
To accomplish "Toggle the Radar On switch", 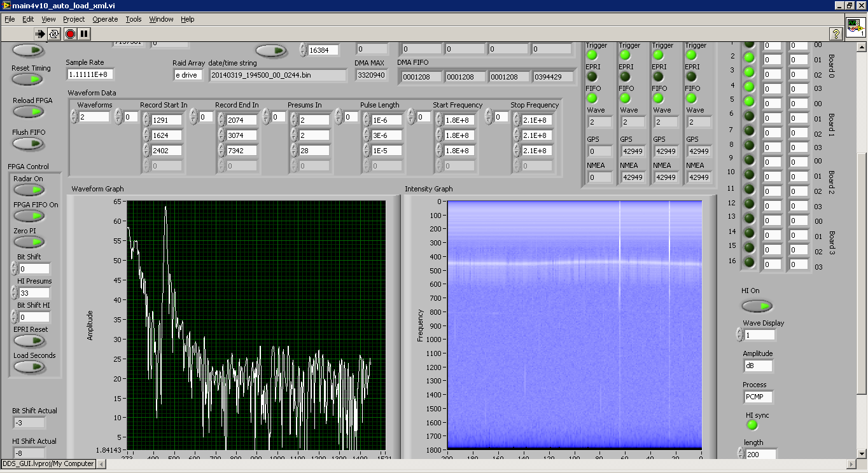I will [29, 190].
